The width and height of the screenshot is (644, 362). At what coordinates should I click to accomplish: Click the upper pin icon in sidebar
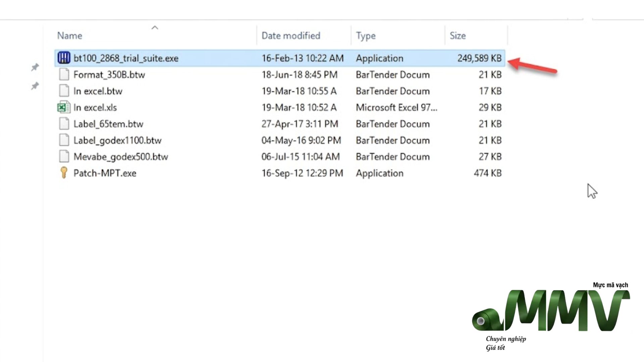[35, 67]
